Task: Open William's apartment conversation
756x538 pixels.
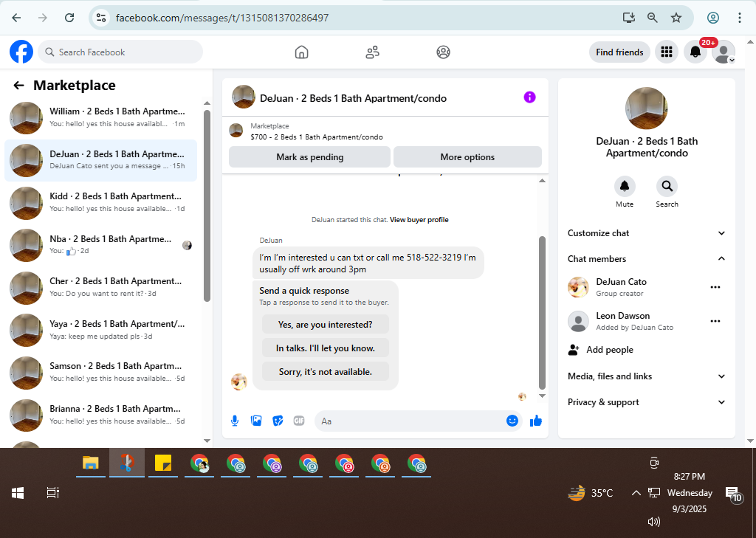Action: point(100,117)
